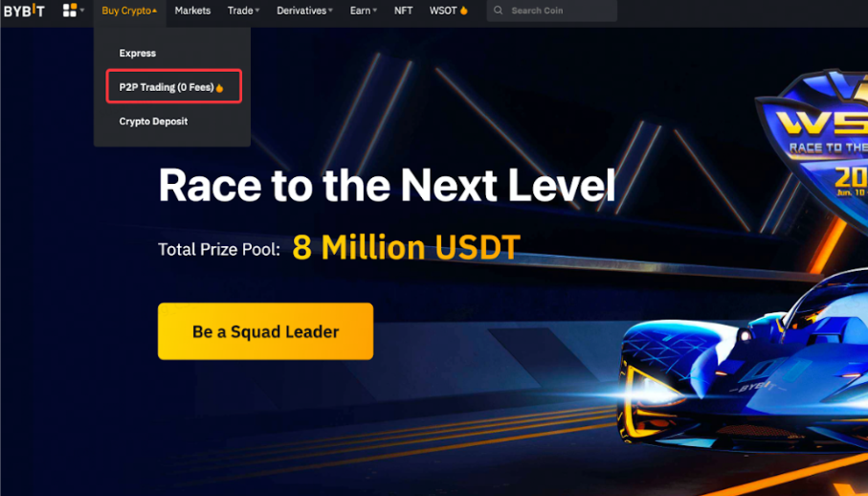Image resolution: width=868 pixels, height=496 pixels.
Task: Click the search magnifier icon
Action: (x=499, y=11)
